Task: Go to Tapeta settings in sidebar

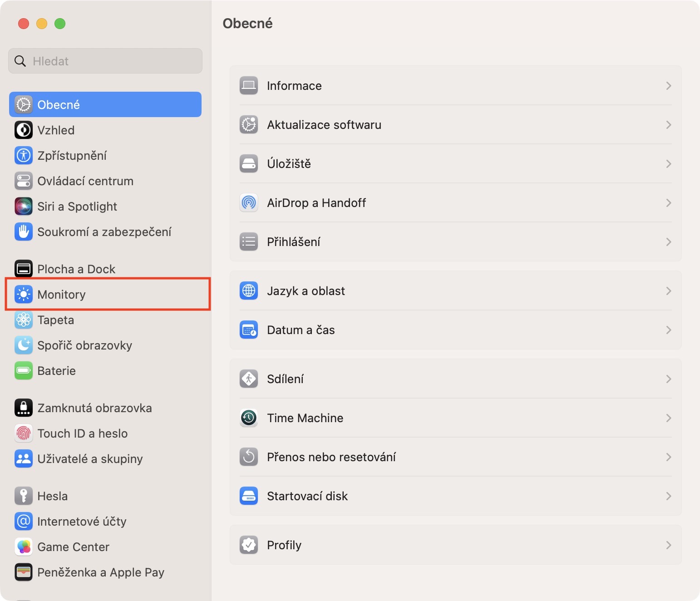Action: coord(55,320)
